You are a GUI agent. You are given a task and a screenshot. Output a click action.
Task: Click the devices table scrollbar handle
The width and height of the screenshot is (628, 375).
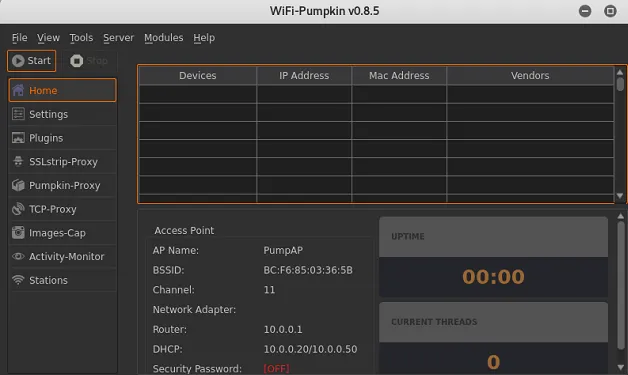tap(620, 84)
